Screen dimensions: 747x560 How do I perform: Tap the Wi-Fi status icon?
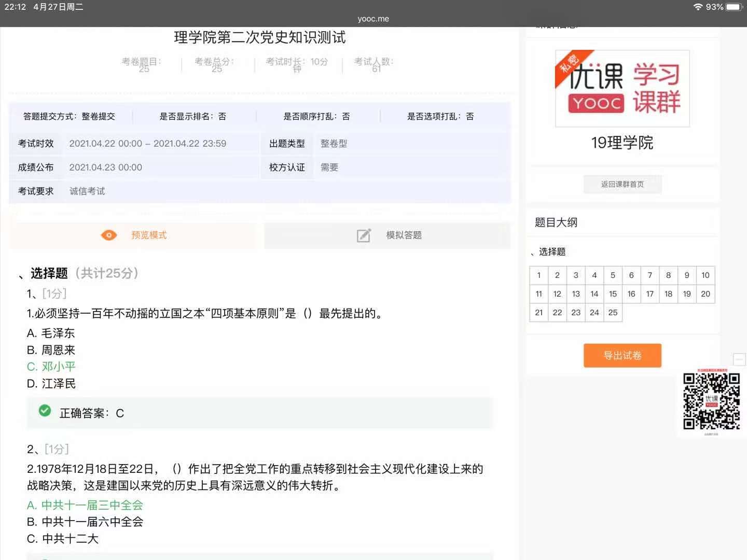click(698, 7)
